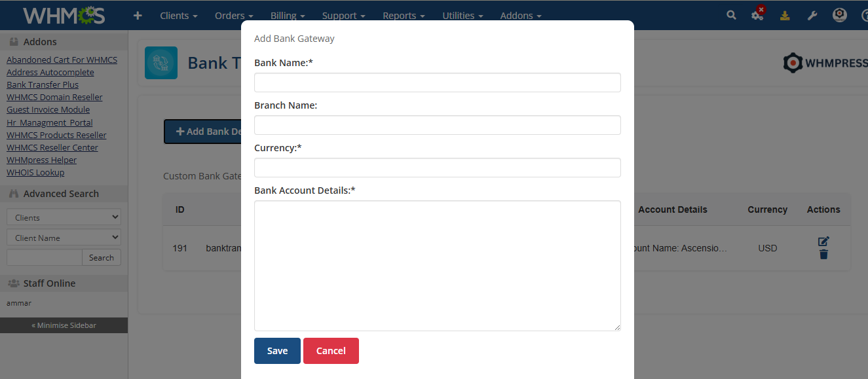Click the Bank Name input field
Viewport: 868px width, 379px height.
437,82
